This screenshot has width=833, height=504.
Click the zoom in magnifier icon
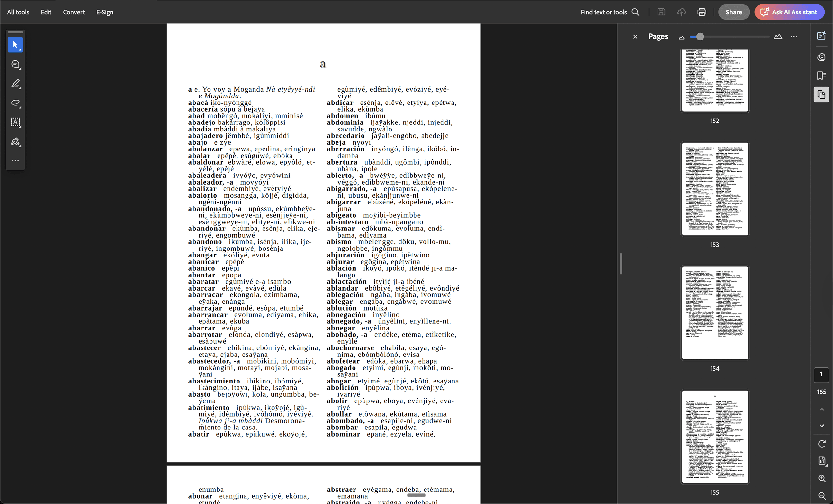point(822,478)
